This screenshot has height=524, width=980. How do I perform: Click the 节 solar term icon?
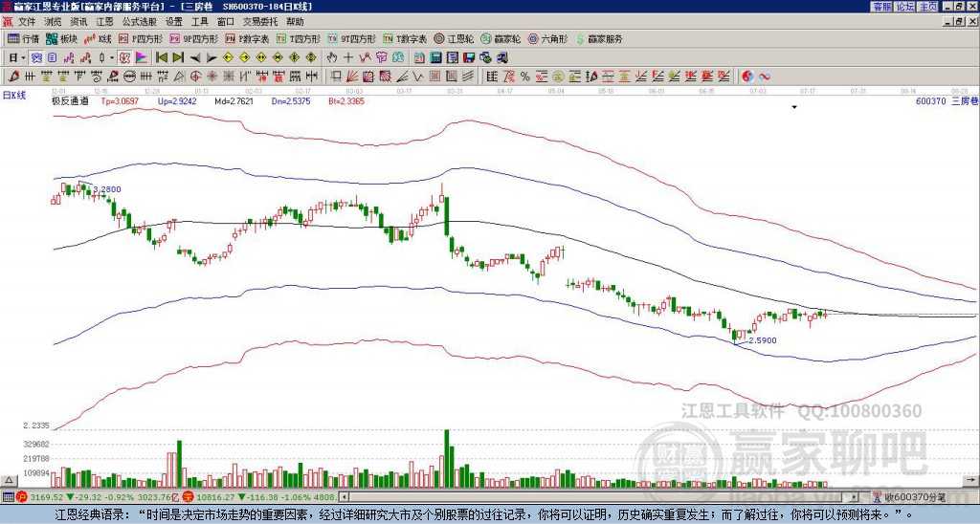click(381, 58)
